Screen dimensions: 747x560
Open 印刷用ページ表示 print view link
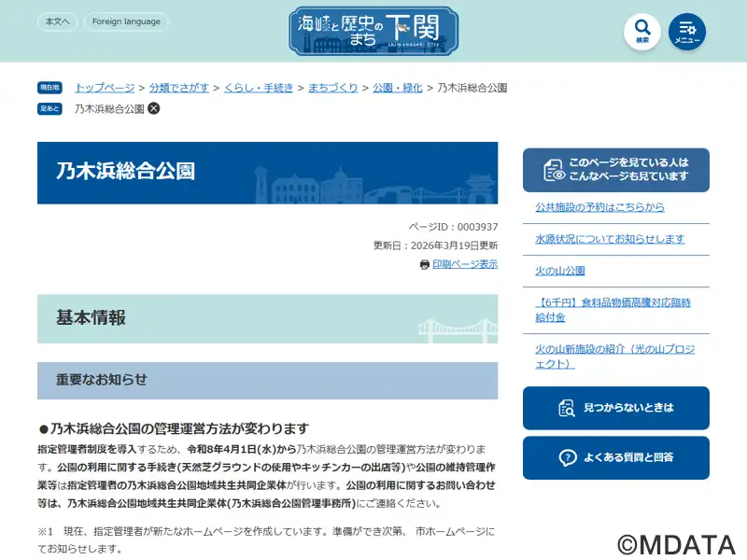coord(464,264)
